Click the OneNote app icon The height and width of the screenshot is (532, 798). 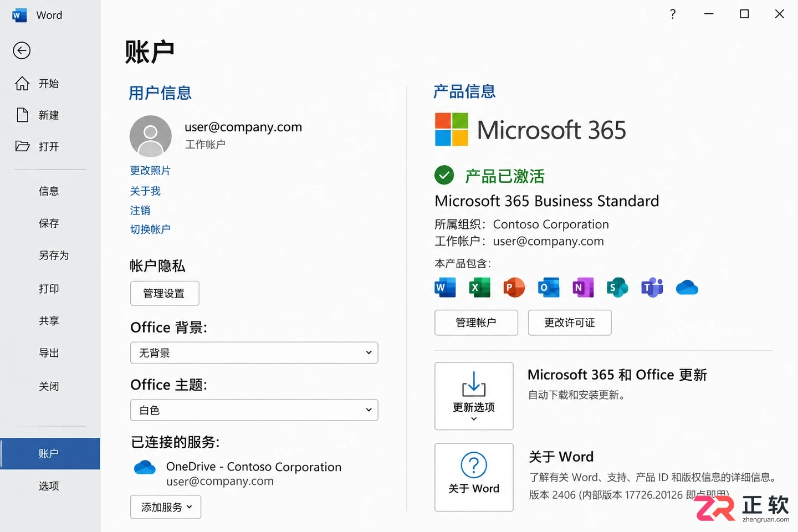pyautogui.click(x=583, y=288)
